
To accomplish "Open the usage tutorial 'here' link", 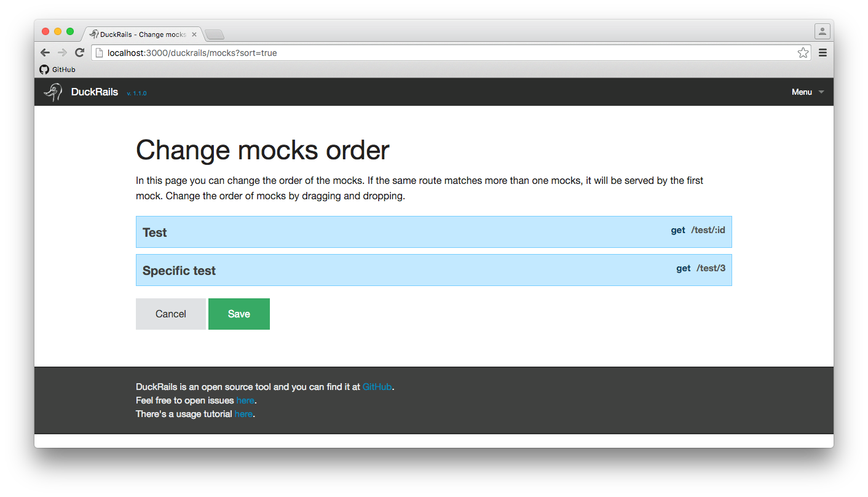I will pyautogui.click(x=243, y=414).
